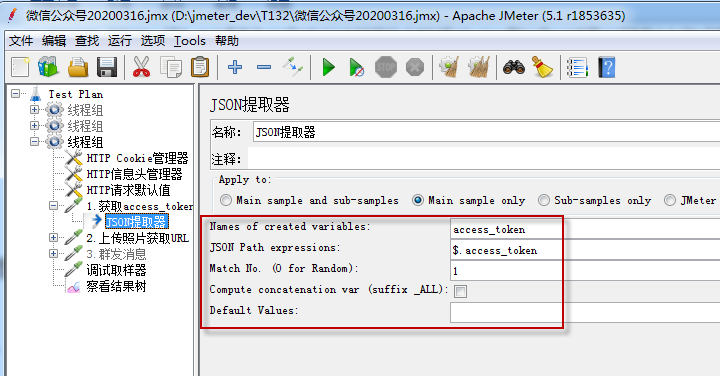Screen dimensions: 720x376
Task: Click the Clear broom with gear icon
Action: 449,67
